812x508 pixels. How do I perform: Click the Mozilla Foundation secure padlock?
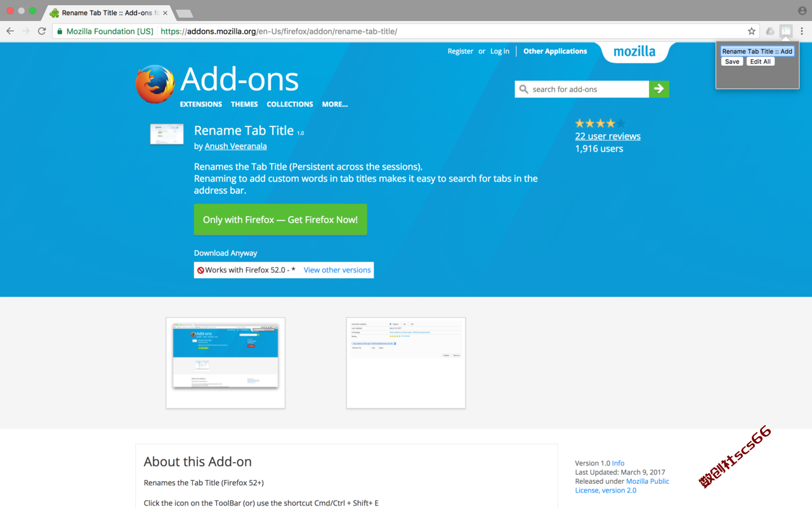click(60, 31)
